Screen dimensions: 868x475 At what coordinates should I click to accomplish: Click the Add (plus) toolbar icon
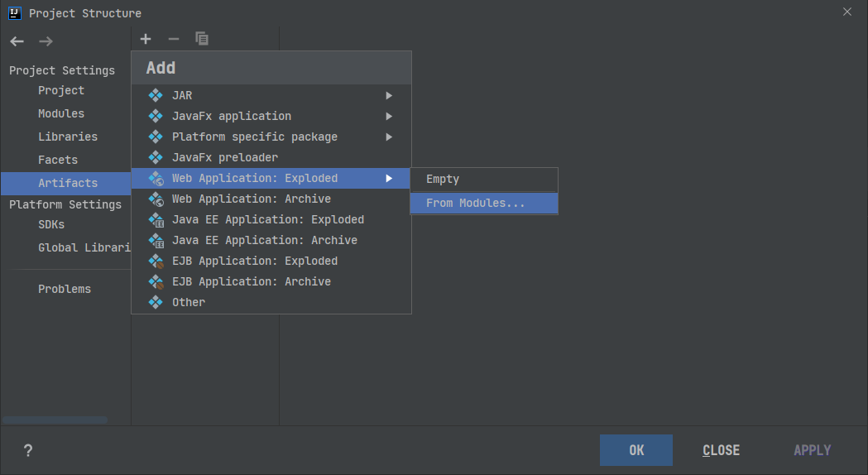point(146,39)
